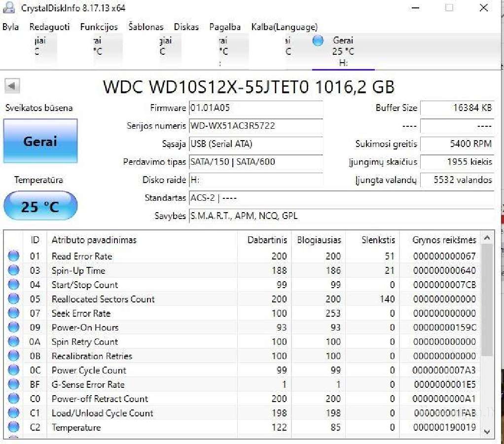504x444 pixels.
Task: Click raw value 000000190019
Action: click(444, 427)
